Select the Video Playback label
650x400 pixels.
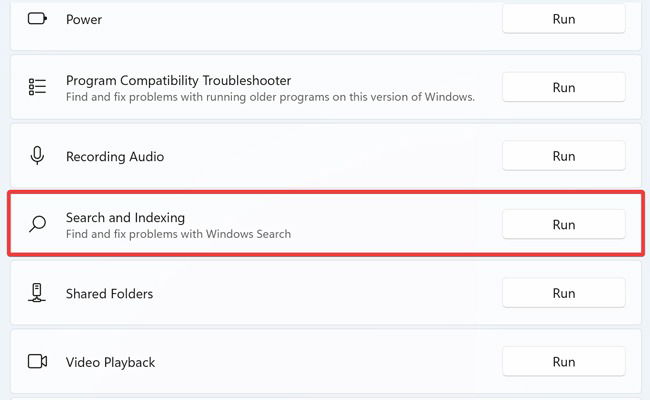(x=110, y=362)
